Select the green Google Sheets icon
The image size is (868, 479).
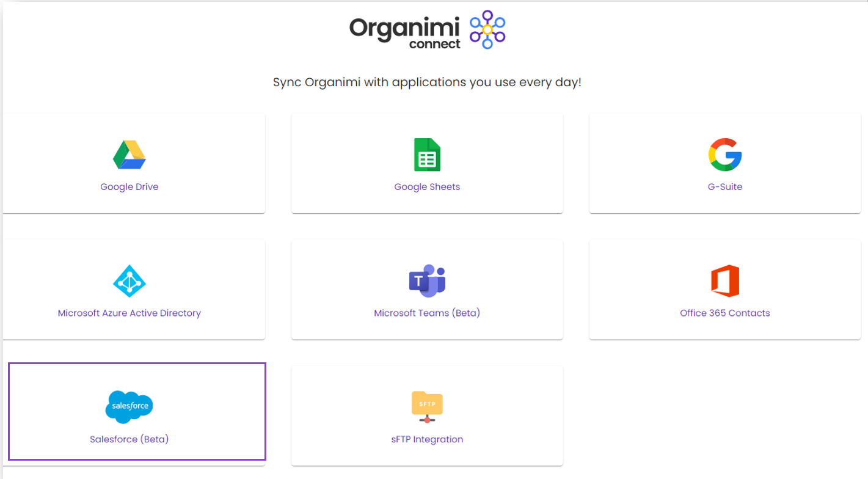pos(427,155)
